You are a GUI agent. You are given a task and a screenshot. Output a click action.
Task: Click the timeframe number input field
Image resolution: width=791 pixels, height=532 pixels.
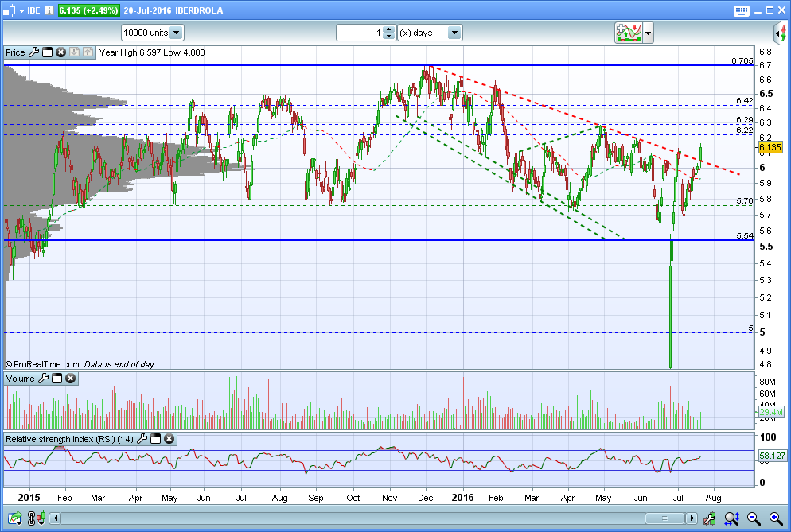click(360, 33)
